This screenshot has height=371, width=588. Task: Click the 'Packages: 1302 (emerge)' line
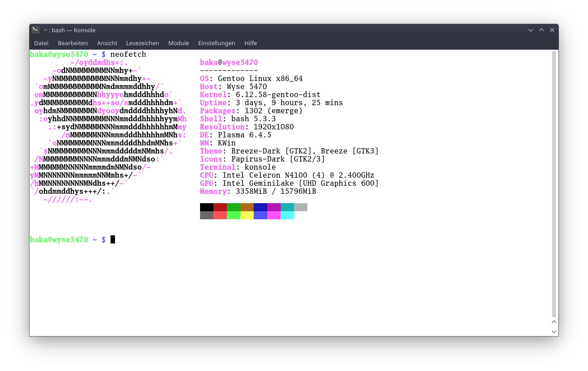(251, 111)
